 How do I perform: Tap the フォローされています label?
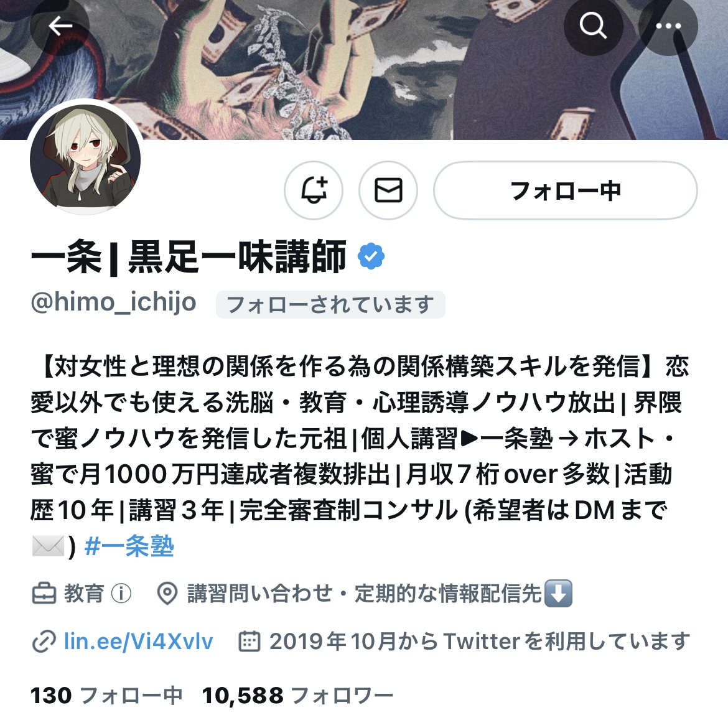[x=330, y=304]
